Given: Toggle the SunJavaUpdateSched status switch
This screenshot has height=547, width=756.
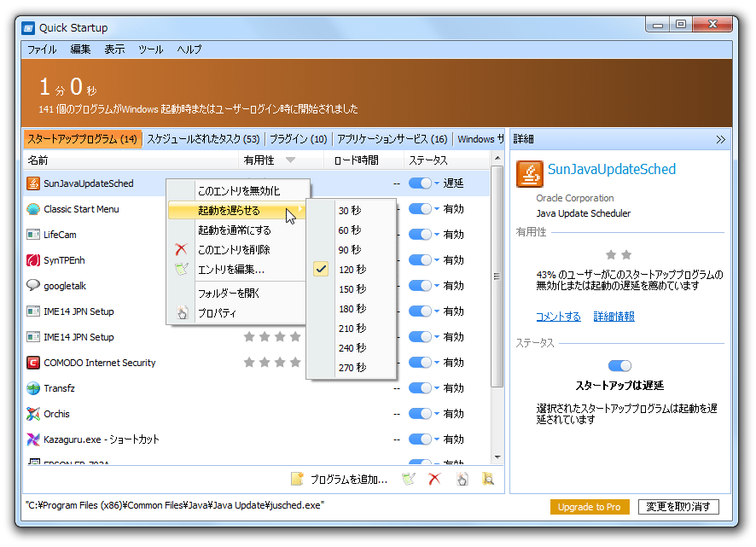Looking at the screenshot, I should pos(420,183).
